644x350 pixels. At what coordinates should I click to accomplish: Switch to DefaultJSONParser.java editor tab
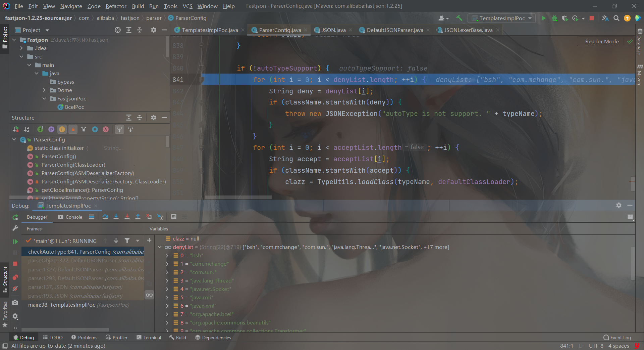(395, 30)
